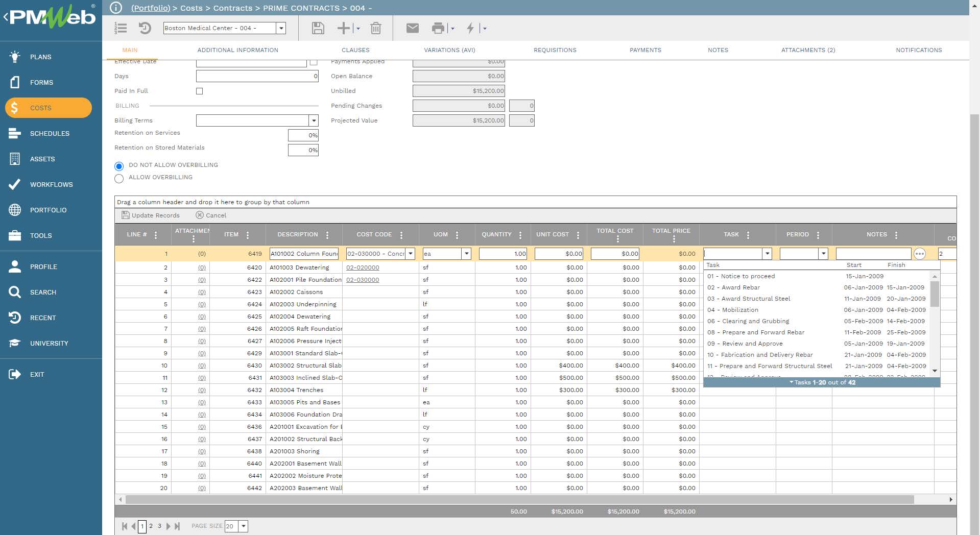Open Portfolio breadcrumb link

pyautogui.click(x=151, y=8)
